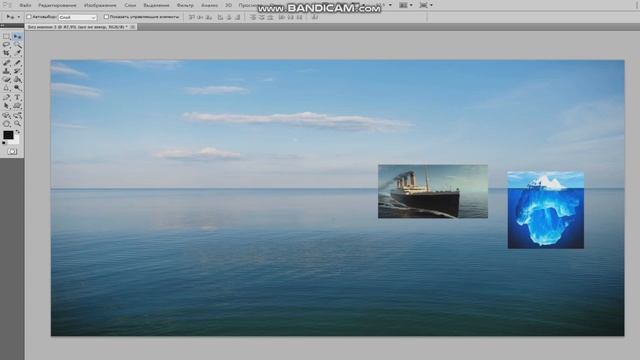Select the 3D Camera tool
640x360 pixels.
coord(17,116)
